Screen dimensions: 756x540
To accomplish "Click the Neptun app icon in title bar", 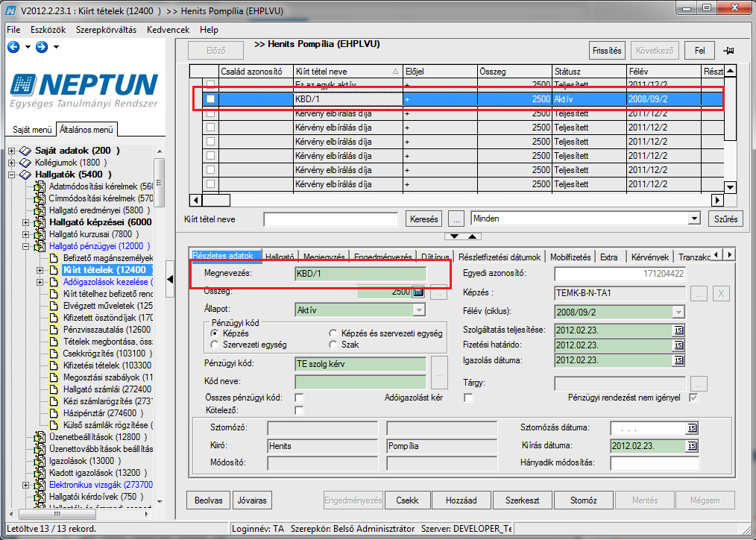I will click(x=10, y=10).
